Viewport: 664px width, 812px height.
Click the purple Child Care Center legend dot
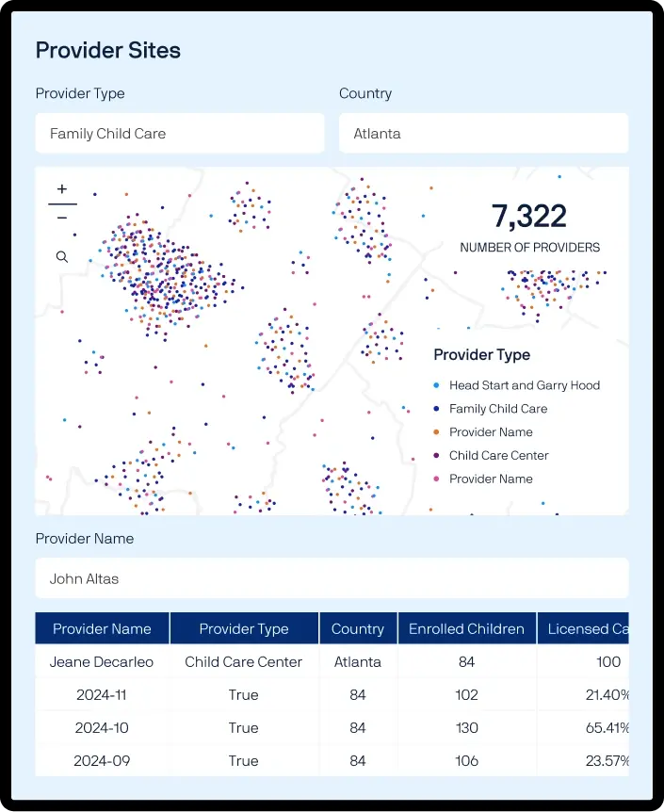(436, 455)
